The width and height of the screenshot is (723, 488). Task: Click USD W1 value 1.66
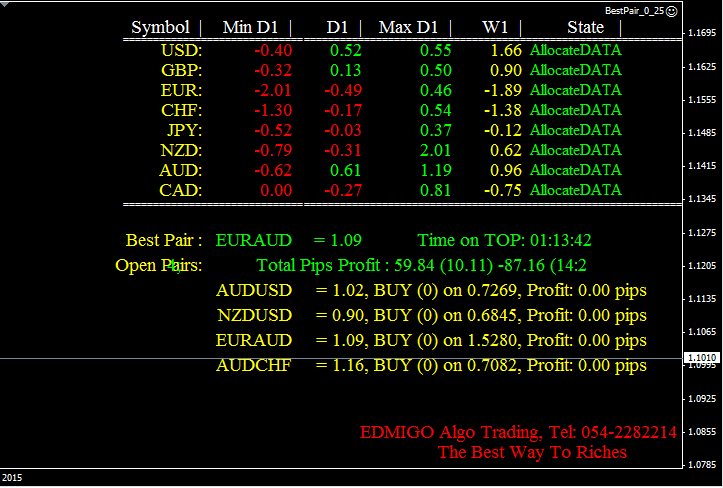(506, 50)
